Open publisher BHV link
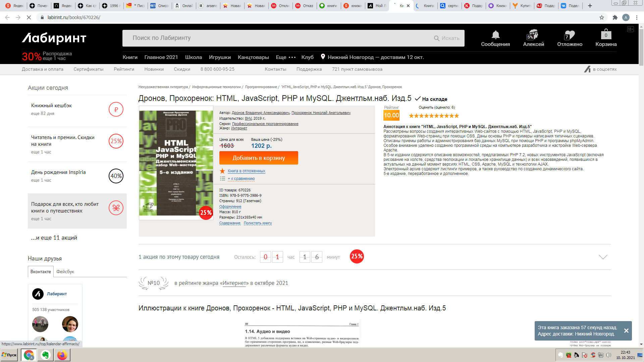The height and width of the screenshot is (362, 644). pos(248,118)
